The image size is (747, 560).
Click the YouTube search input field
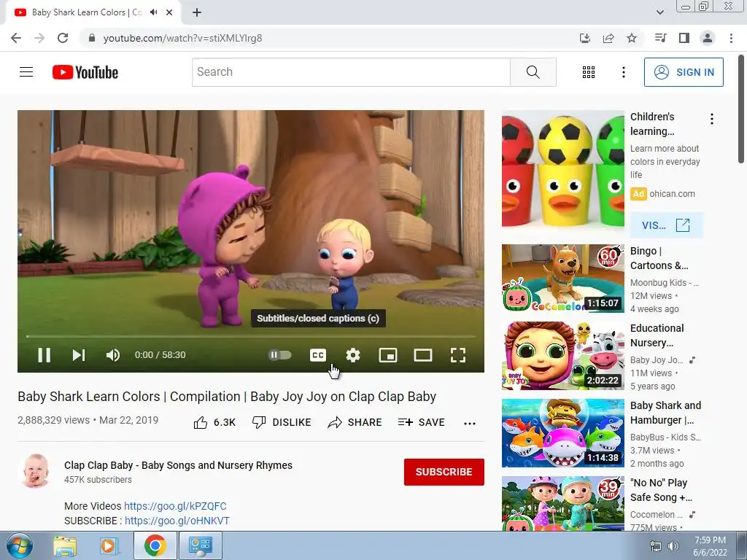click(351, 72)
